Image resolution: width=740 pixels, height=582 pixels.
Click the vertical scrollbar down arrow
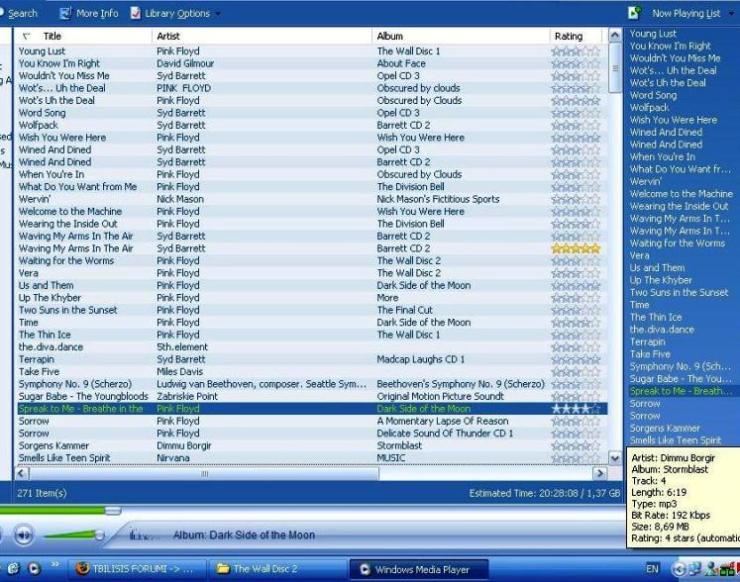tap(614, 458)
